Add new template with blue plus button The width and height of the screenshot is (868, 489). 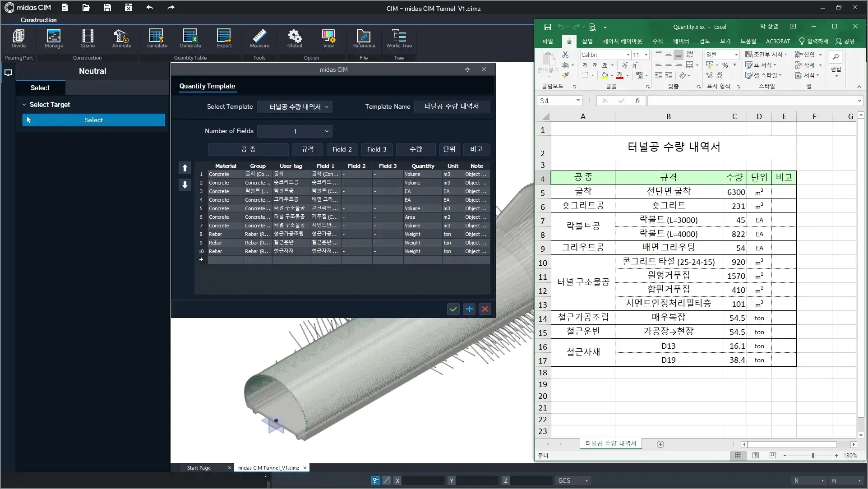pos(469,309)
